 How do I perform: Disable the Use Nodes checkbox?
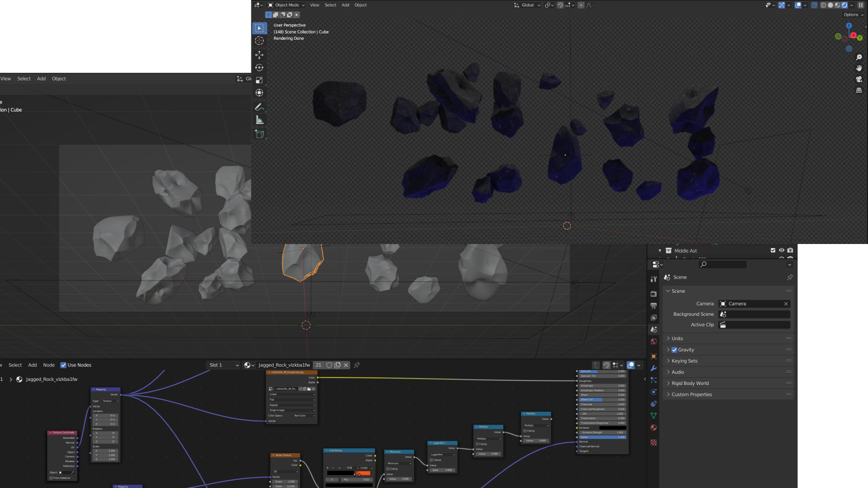63,365
